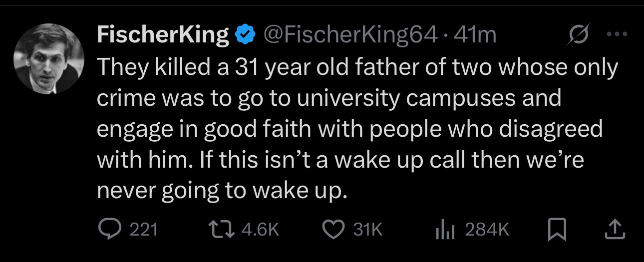Click the 4.6K reposts count
Screen dimensions: 644x262
[x=260, y=229]
